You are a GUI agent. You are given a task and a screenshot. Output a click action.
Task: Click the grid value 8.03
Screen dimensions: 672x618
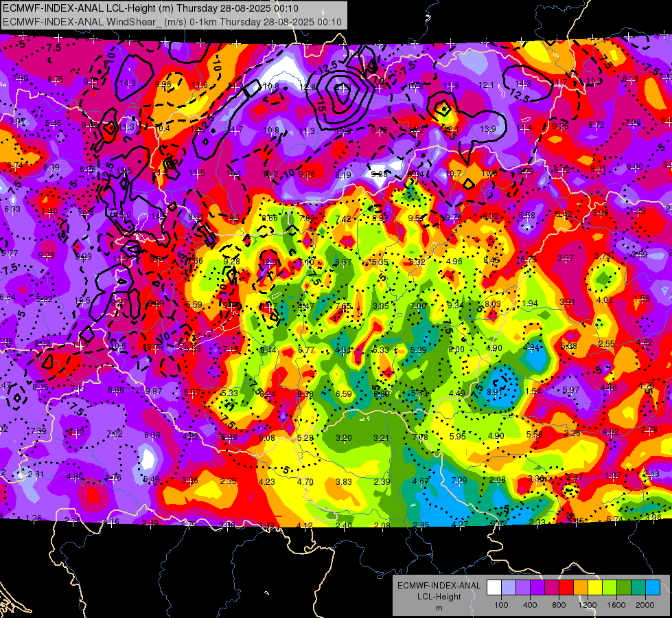(x=492, y=304)
